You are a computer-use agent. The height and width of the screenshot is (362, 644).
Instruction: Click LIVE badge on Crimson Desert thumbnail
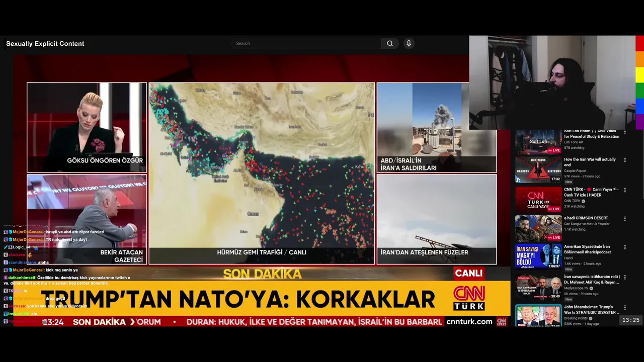[554, 237]
